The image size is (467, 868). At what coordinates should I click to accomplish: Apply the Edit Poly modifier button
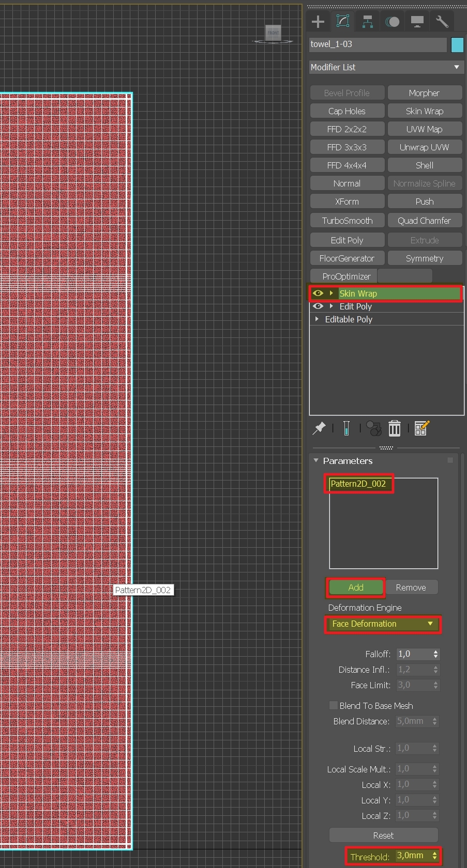tap(347, 240)
